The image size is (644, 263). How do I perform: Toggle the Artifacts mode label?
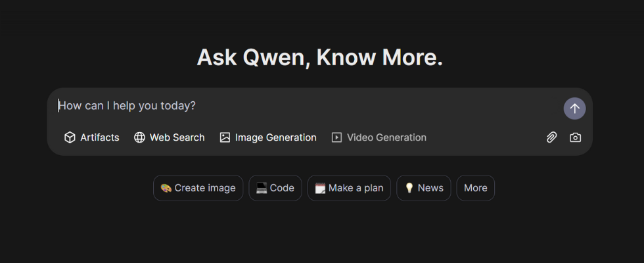pos(100,137)
